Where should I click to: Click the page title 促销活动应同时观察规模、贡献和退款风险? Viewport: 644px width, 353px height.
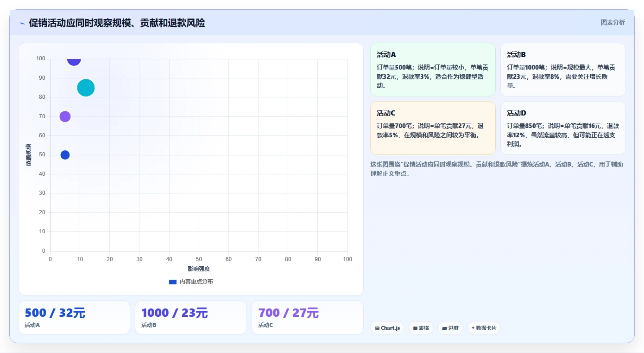click(117, 23)
